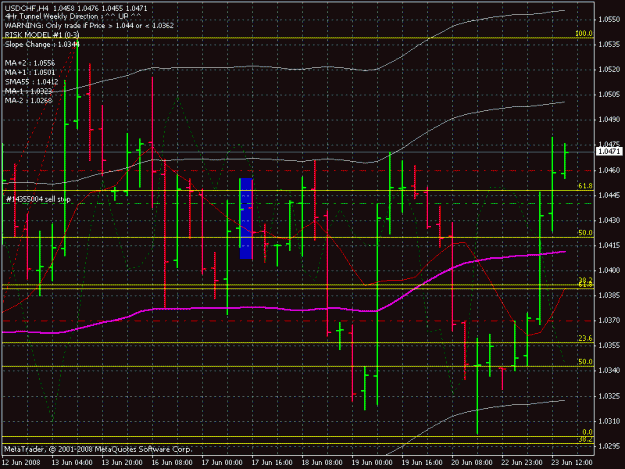Select the 1.0295 price scale value

(609, 446)
